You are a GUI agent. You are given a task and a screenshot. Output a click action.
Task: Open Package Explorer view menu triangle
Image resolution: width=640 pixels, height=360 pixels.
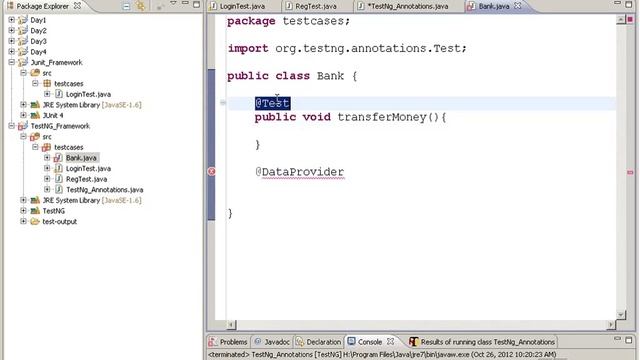click(x=173, y=3)
